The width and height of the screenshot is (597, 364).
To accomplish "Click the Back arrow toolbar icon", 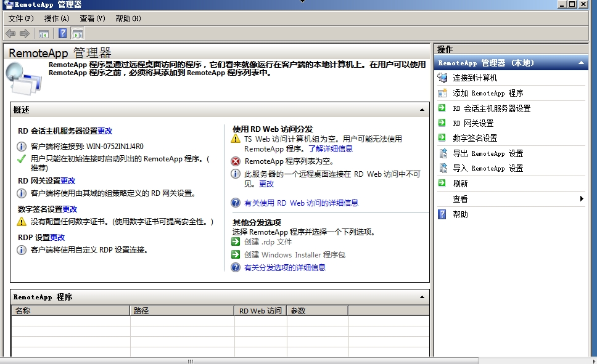I will coord(10,34).
